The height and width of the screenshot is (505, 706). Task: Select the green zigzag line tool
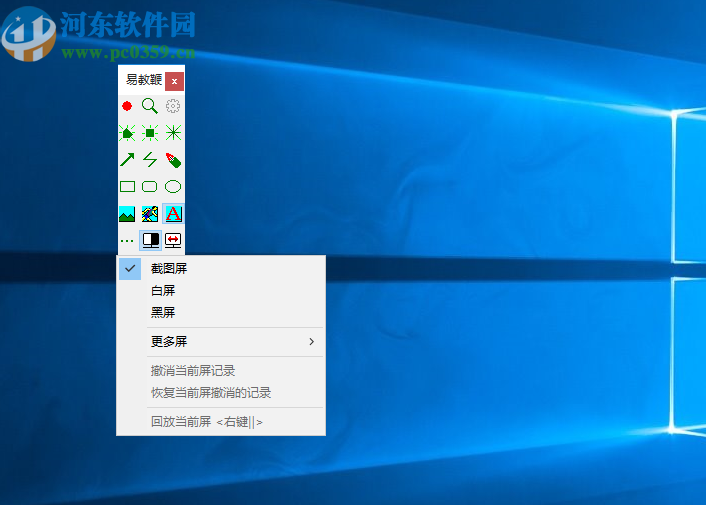tap(150, 159)
